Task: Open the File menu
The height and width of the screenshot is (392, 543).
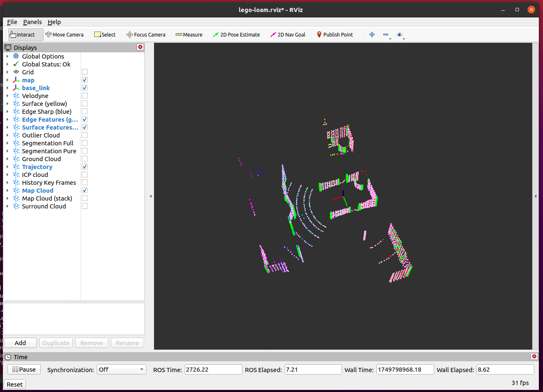Action: pos(12,22)
